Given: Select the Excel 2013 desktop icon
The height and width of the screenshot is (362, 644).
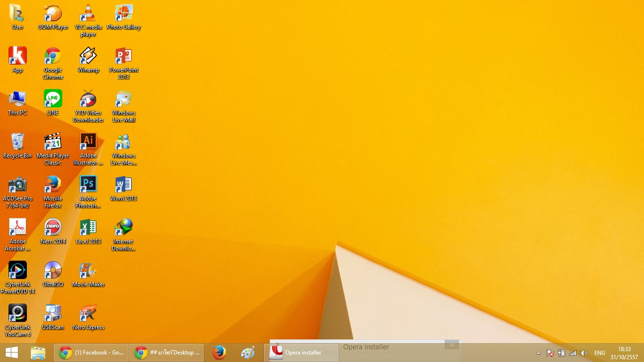Looking at the screenshot, I should pyautogui.click(x=88, y=231).
